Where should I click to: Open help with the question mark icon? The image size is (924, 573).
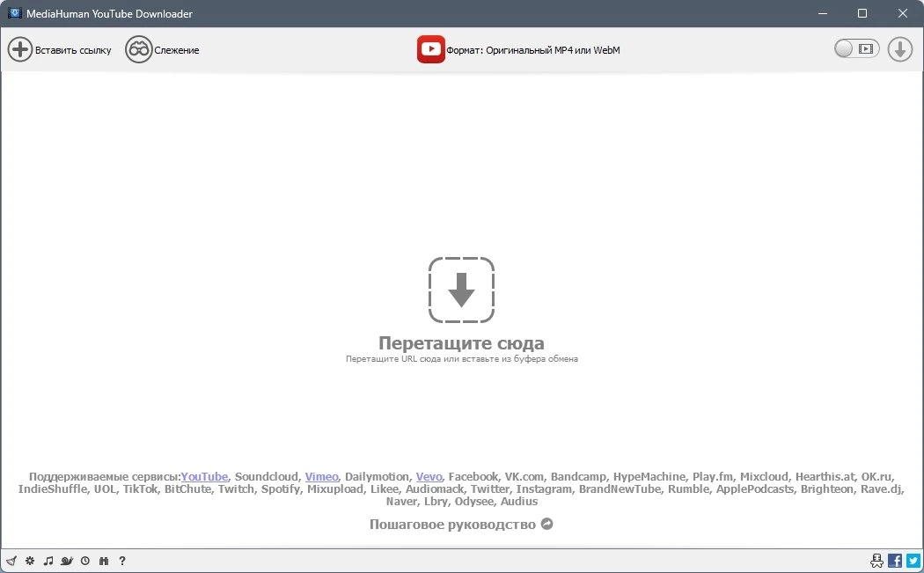(x=122, y=561)
